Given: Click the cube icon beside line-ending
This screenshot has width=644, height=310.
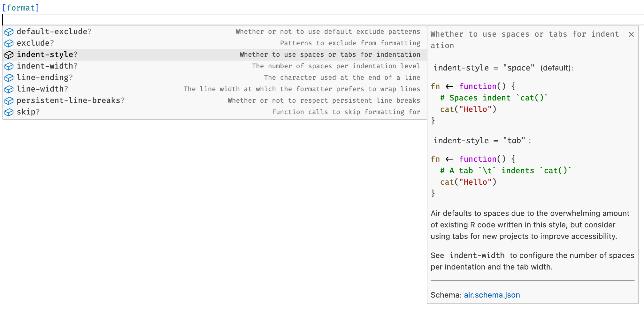Looking at the screenshot, I should click(9, 77).
